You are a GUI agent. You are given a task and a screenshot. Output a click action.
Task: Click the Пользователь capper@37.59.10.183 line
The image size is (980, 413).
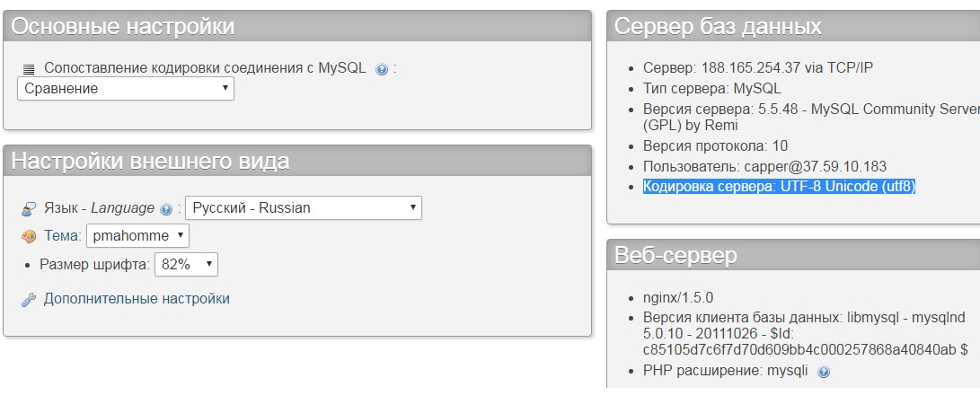point(764,166)
